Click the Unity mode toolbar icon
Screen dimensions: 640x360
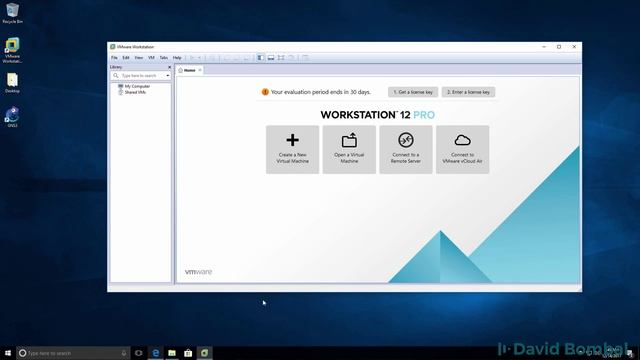click(291, 58)
